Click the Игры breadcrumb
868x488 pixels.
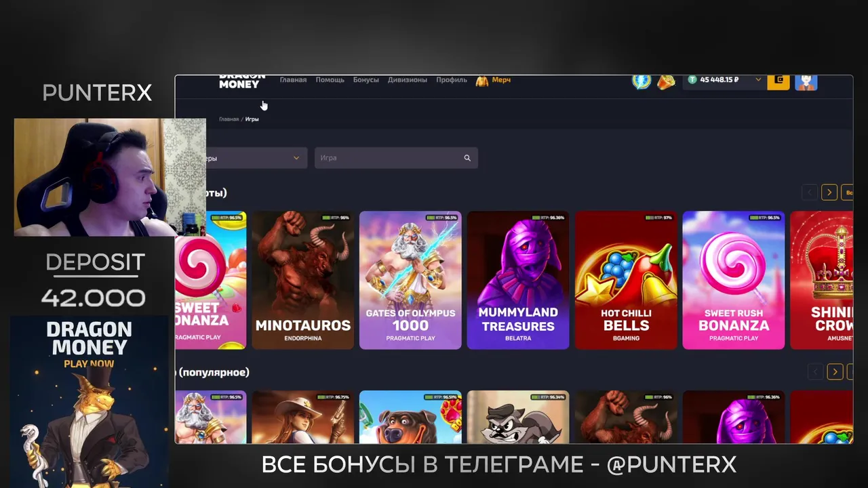point(252,119)
